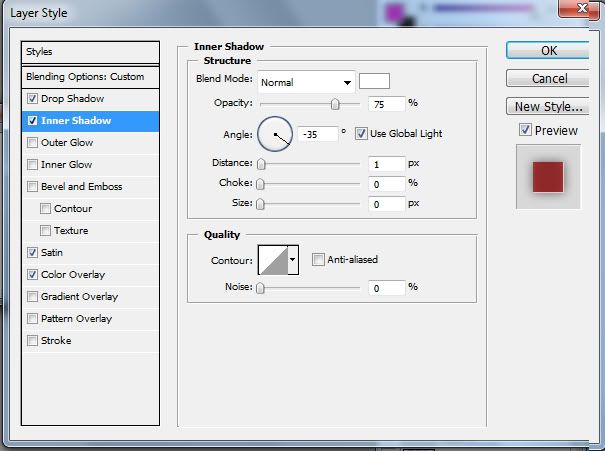Open the Blend Mode dropdown
The width and height of the screenshot is (605, 451).
tap(306, 82)
